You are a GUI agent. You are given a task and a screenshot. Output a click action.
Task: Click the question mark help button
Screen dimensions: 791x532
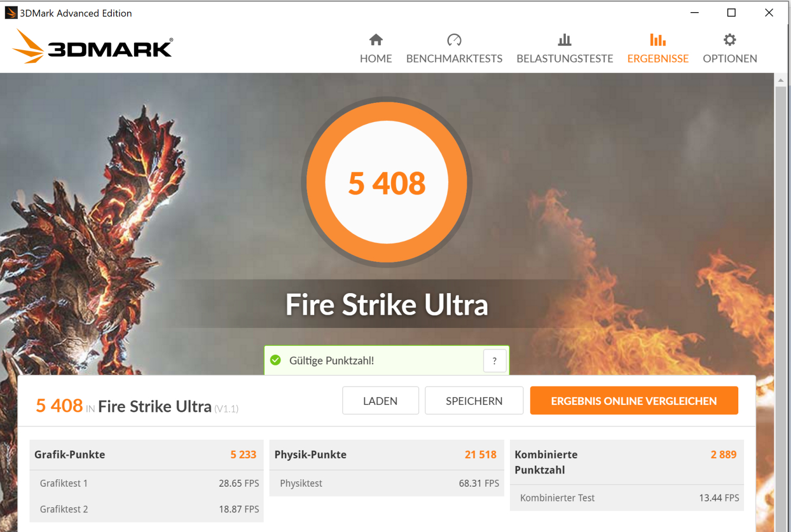click(x=495, y=361)
